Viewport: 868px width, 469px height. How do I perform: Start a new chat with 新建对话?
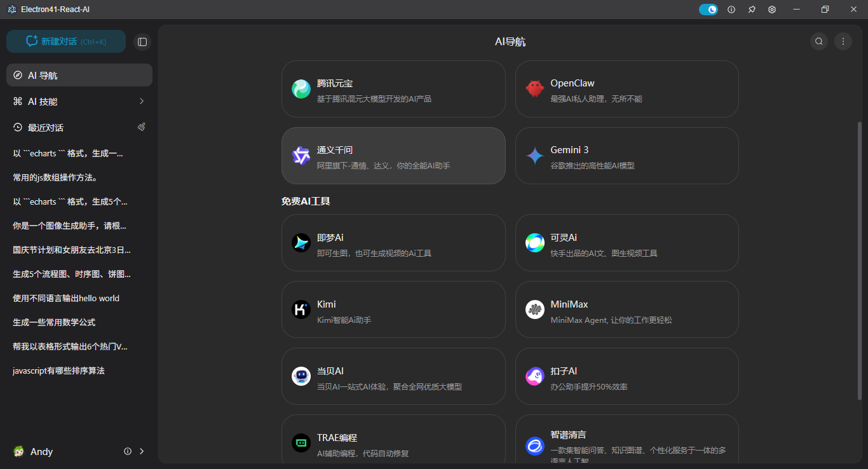66,41
